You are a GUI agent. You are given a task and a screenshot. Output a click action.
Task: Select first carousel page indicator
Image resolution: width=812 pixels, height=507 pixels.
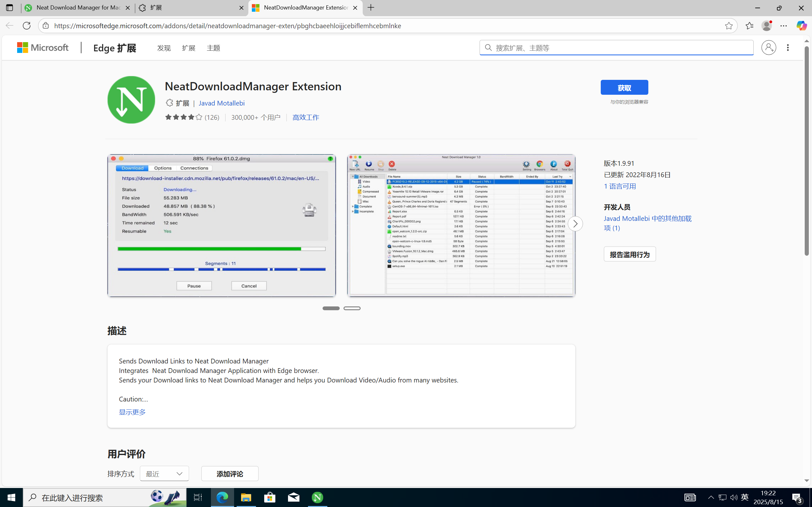click(x=331, y=308)
